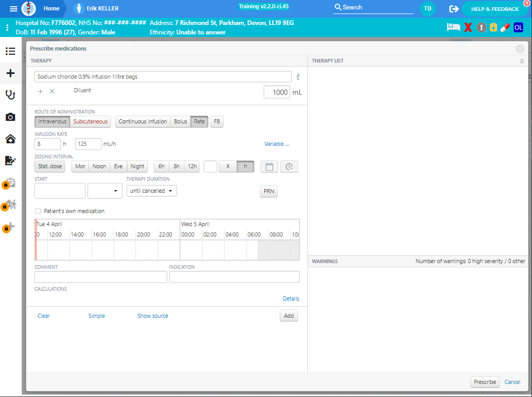Click the patient person icon beside Erik KELLER

(79, 8)
